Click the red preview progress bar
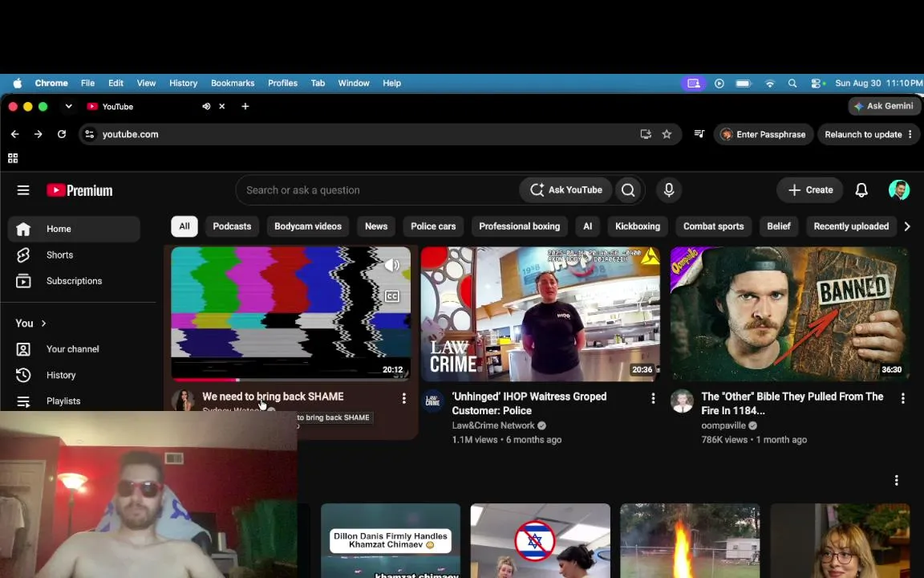The width and height of the screenshot is (924, 578). pos(205,380)
